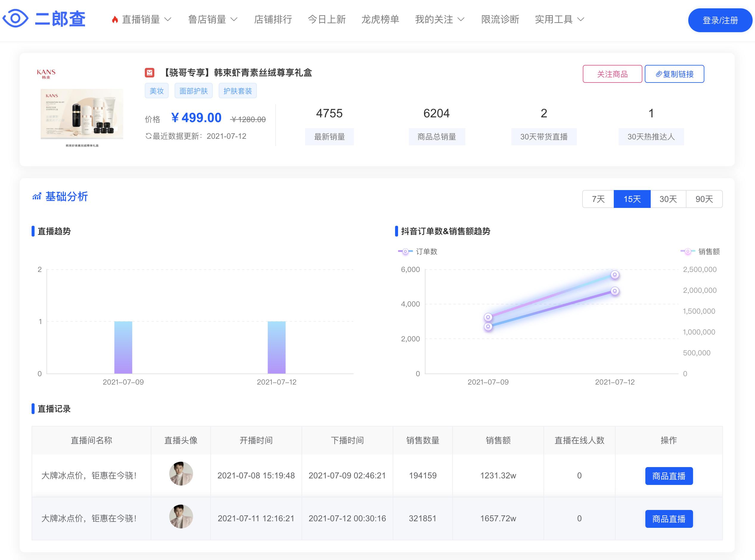Click the 直播间名称 column header
Screen dimensions: 755x560
(x=91, y=440)
